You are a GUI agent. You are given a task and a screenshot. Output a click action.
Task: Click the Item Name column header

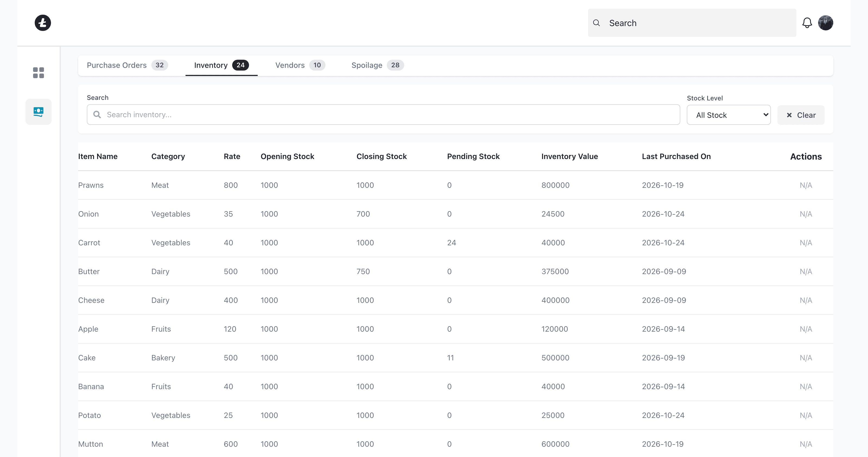click(x=98, y=156)
